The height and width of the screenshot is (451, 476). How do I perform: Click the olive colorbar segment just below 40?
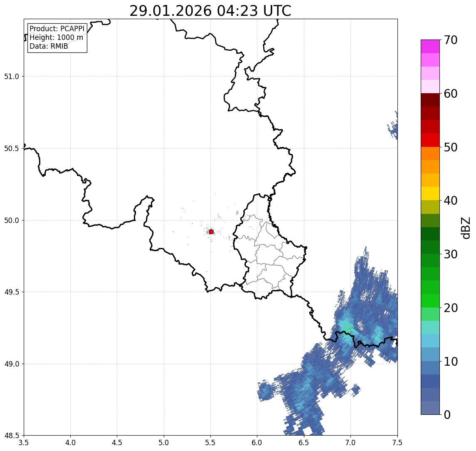(x=430, y=207)
